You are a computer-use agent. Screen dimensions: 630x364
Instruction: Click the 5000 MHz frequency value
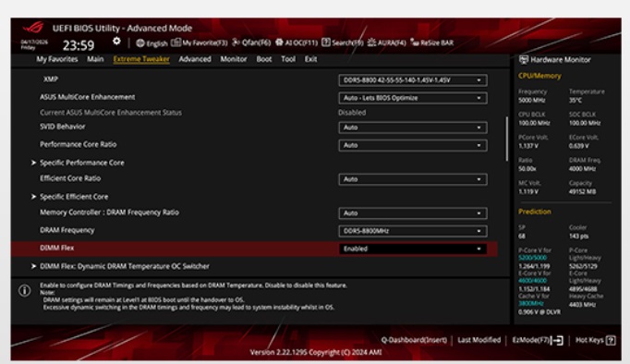531,100
